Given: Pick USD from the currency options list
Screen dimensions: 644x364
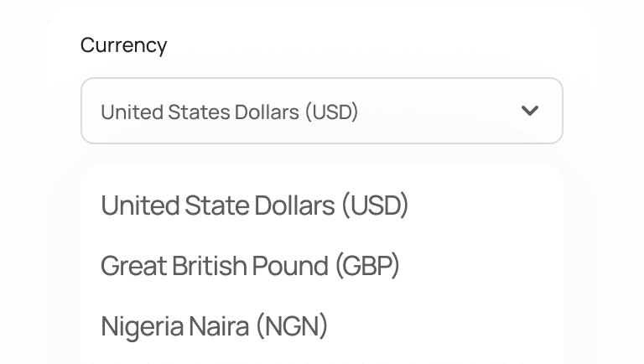Looking at the screenshot, I should point(254,205).
